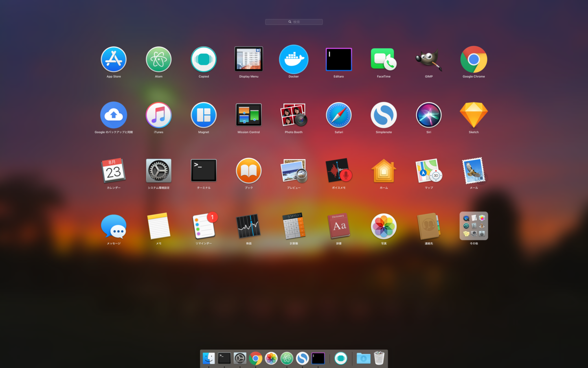Open 辞書 (Dictionary) app
This screenshot has height=368, width=588.
(x=339, y=226)
